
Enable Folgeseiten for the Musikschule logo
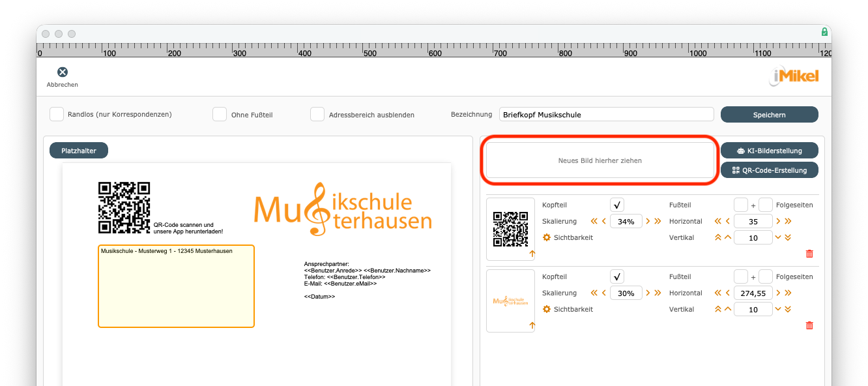766,276
